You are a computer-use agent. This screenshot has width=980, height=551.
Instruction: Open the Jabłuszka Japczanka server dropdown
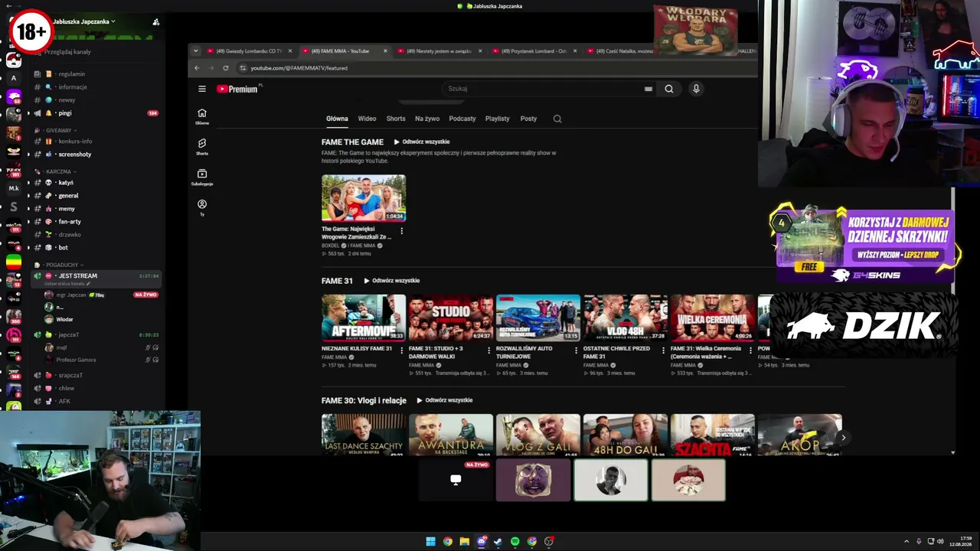pos(84,21)
